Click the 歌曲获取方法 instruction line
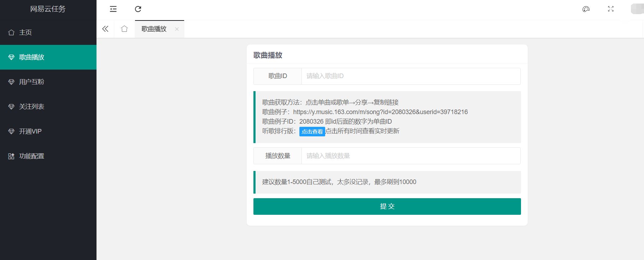644x260 pixels. coord(330,102)
